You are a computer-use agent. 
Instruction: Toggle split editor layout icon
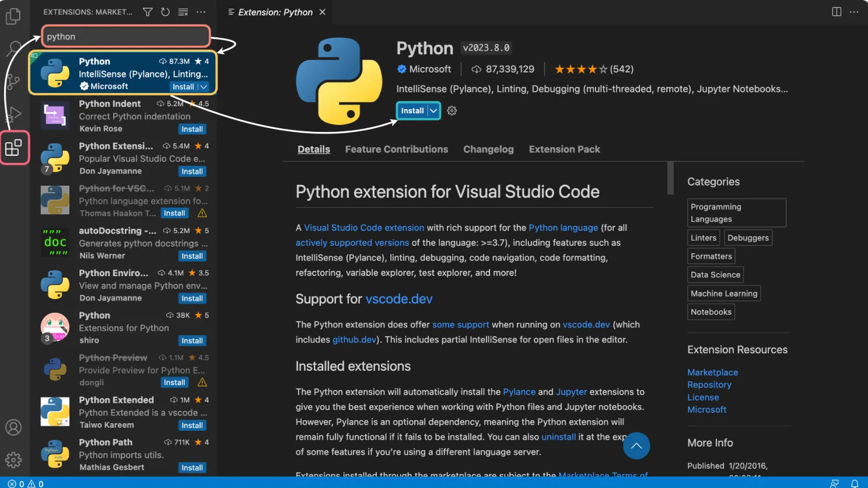(836, 12)
